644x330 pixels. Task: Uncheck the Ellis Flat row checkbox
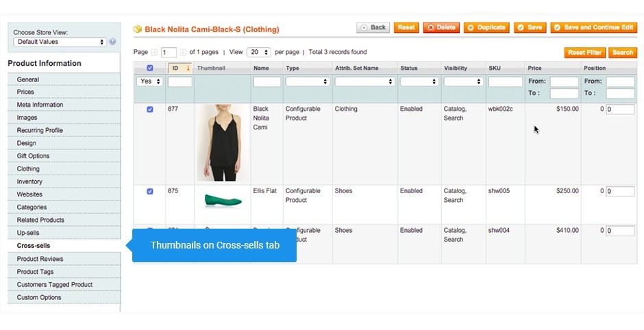point(150,192)
